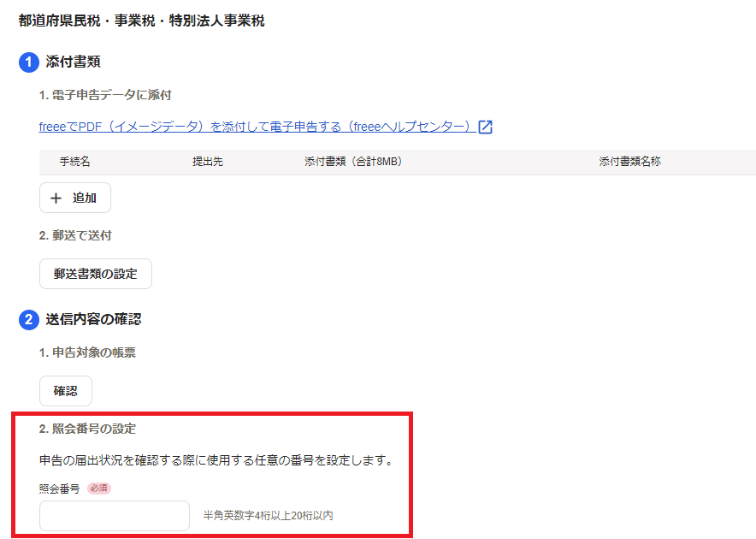
Task: Click the 送信内容の確認 section heading
Action: 93,319
